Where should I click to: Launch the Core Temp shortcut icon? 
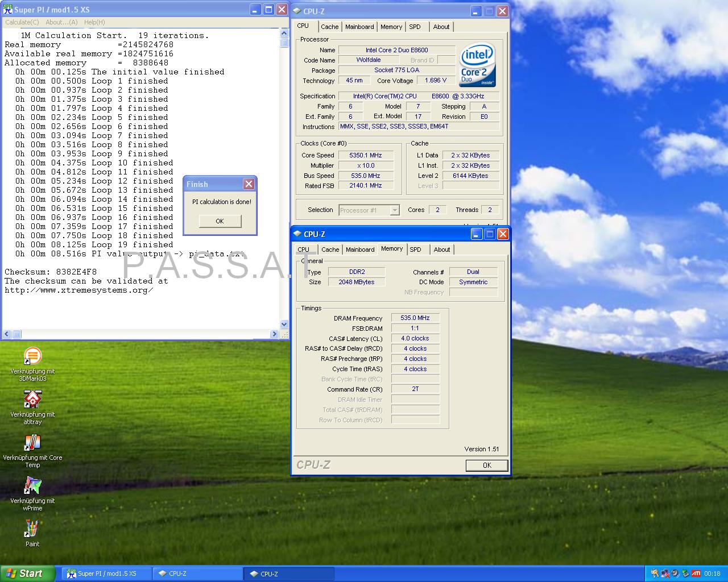point(32,443)
